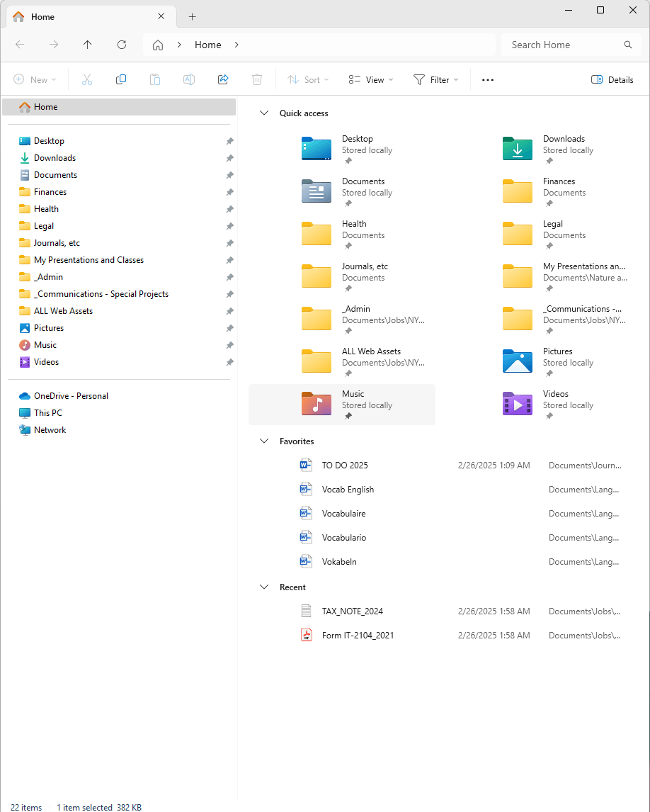Go up one folder level arrow

pyautogui.click(x=88, y=45)
